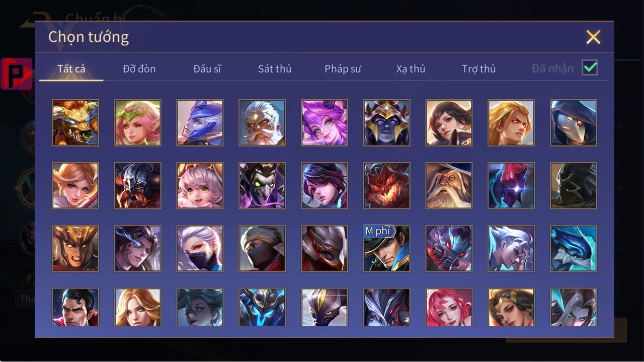
Task: Filter by the Pháp sư tab
Action: 343,69
